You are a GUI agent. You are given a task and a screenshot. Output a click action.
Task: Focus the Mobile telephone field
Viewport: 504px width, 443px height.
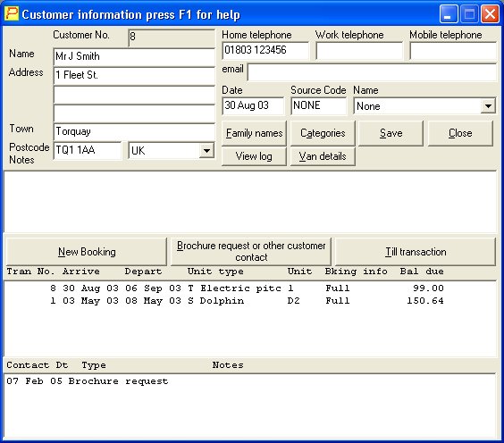(x=454, y=51)
